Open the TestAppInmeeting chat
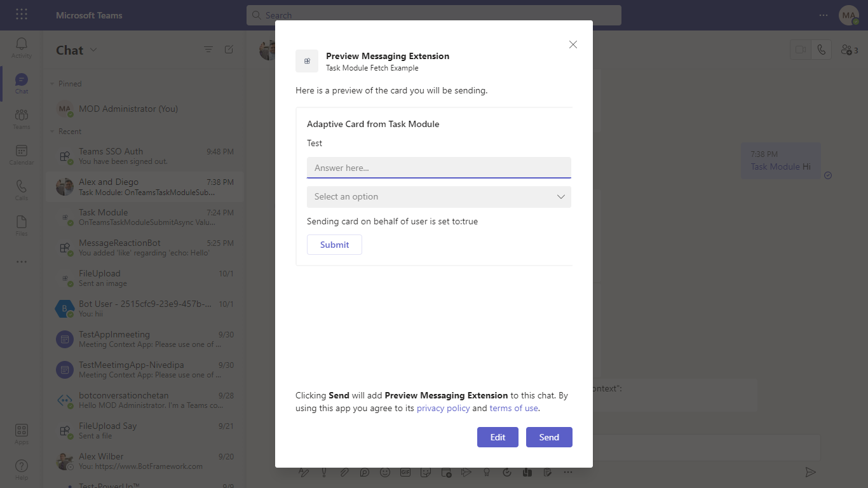 click(x=144, y=339)
